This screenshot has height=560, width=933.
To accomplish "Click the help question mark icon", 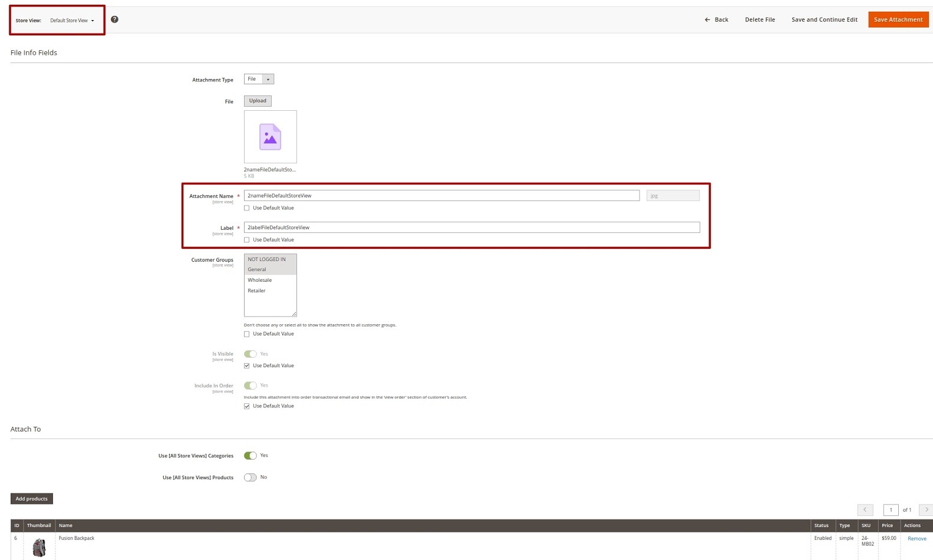I will 114,19.
